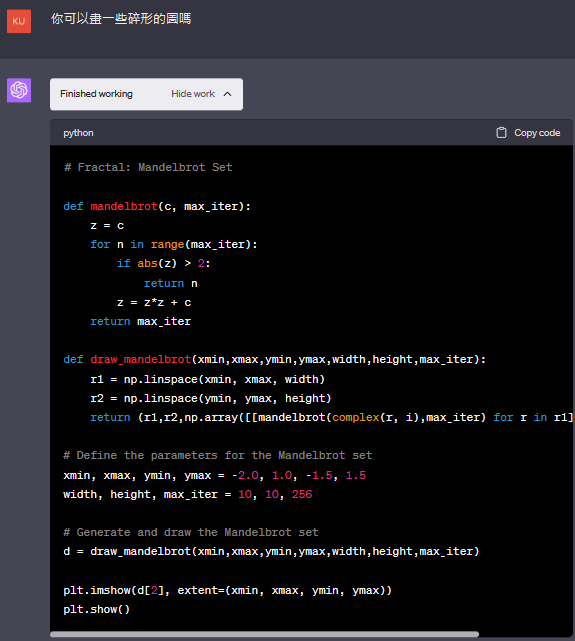575x641 pixels.
Task: Click the '# Define the parameters' comment
Action: (x=218, y=455)
